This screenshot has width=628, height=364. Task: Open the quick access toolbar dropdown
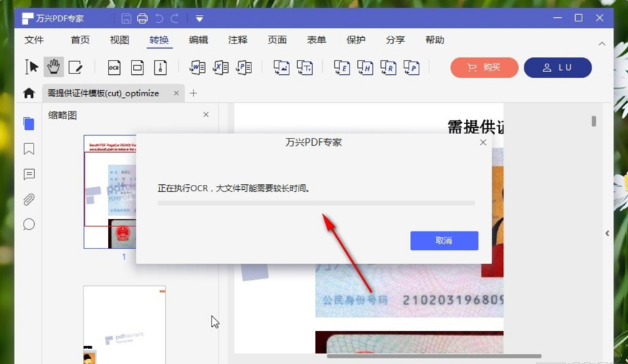199,19
